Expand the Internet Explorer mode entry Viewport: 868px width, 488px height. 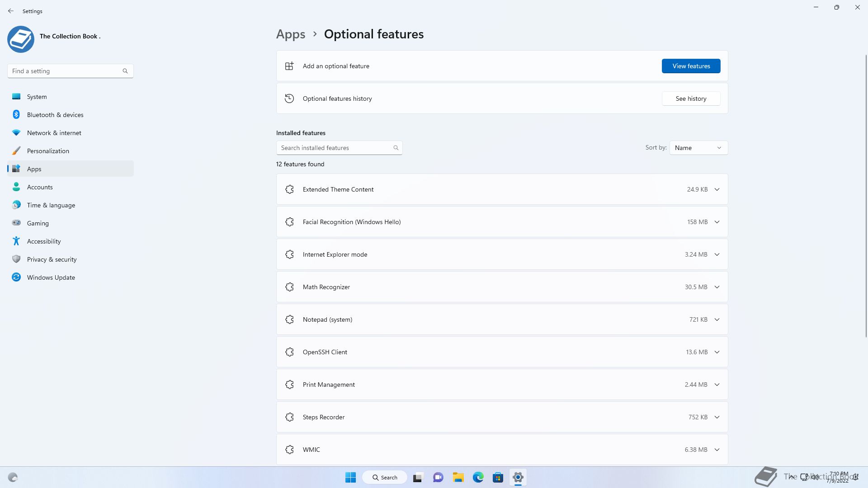click(717, 254)
